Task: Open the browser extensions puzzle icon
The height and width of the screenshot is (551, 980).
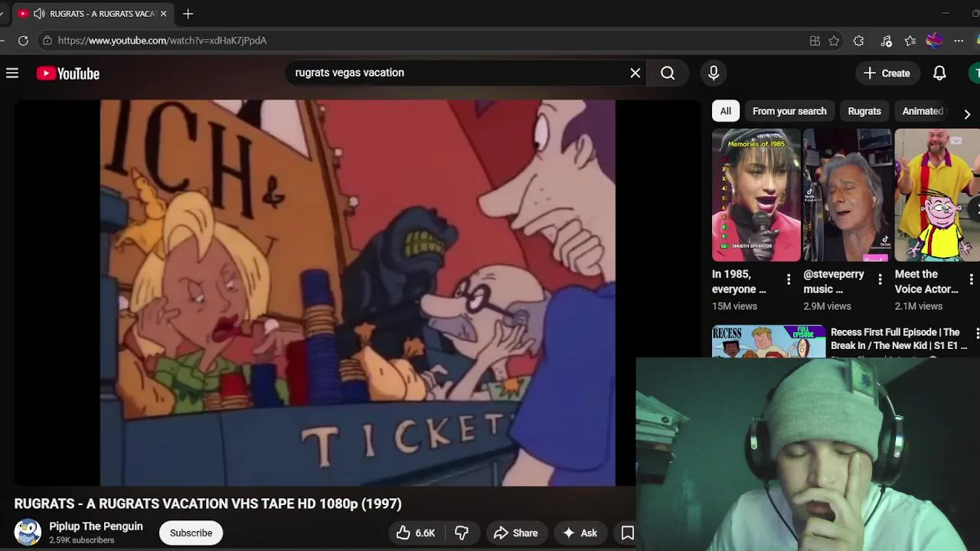Action: tap(859, 41)
